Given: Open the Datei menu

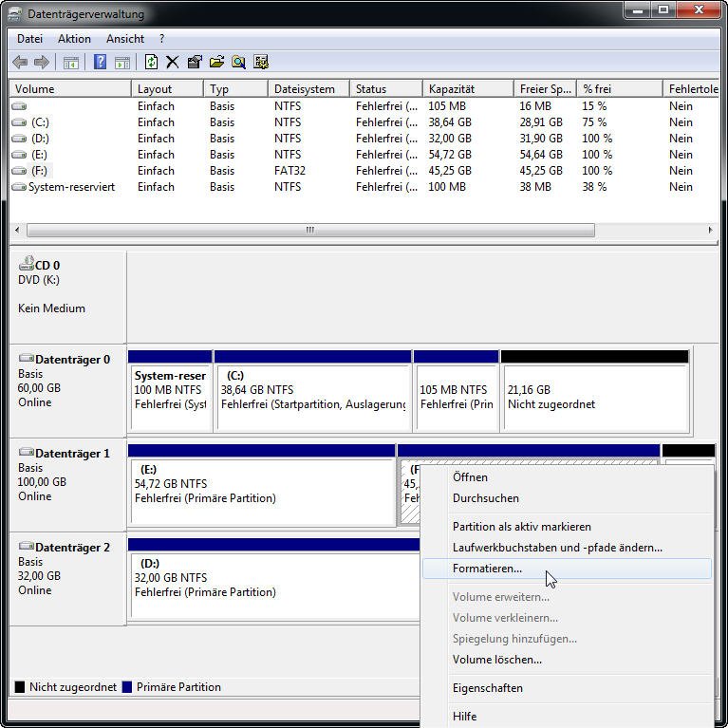Looking at the screenshot, I should pyautogui.click(x=29, y=39).
